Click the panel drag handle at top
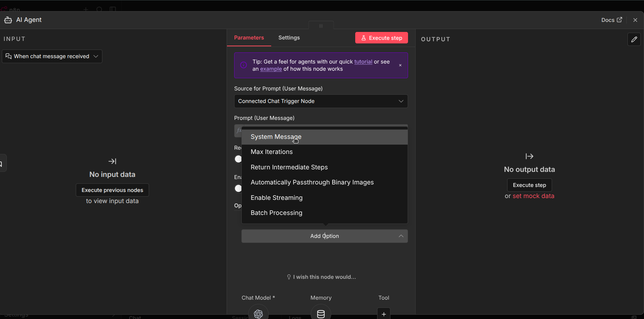Viewport: 644px width, 319px height. [x=321, y=26]
